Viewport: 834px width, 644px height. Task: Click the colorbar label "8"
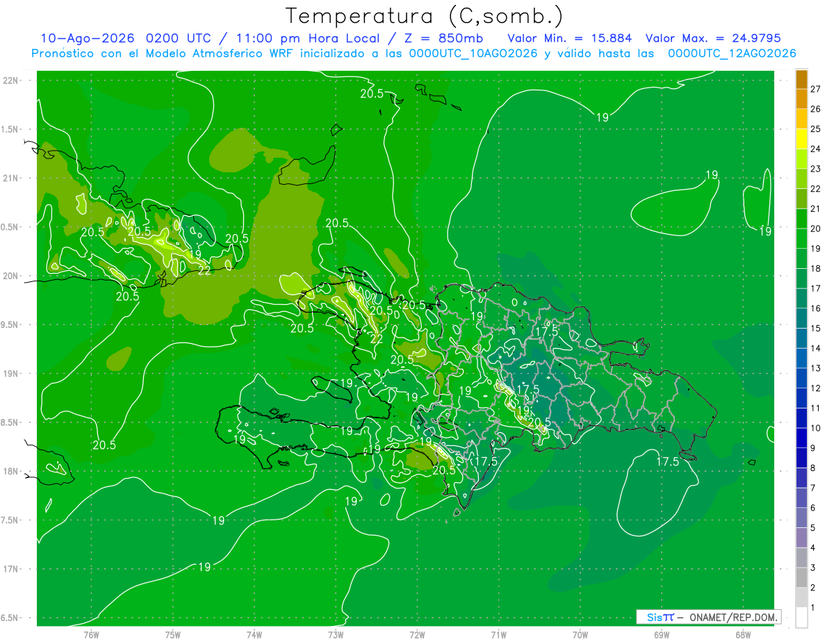813,468
